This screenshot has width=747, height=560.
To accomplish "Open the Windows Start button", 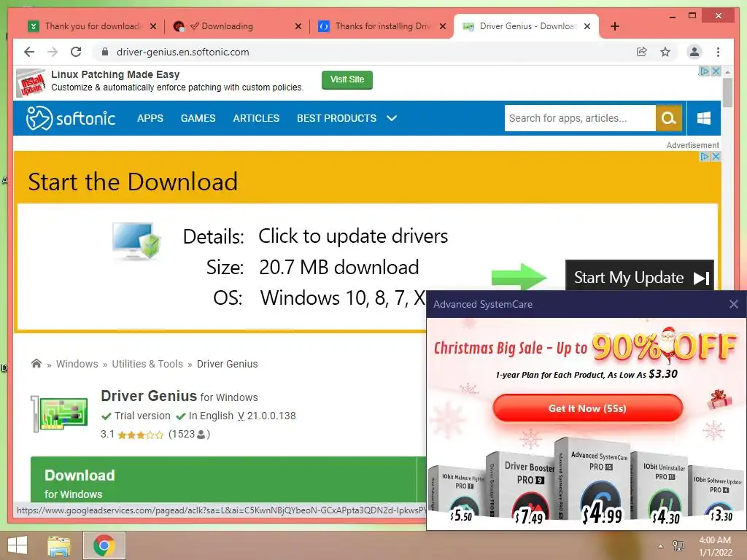I will coord(18,545).
